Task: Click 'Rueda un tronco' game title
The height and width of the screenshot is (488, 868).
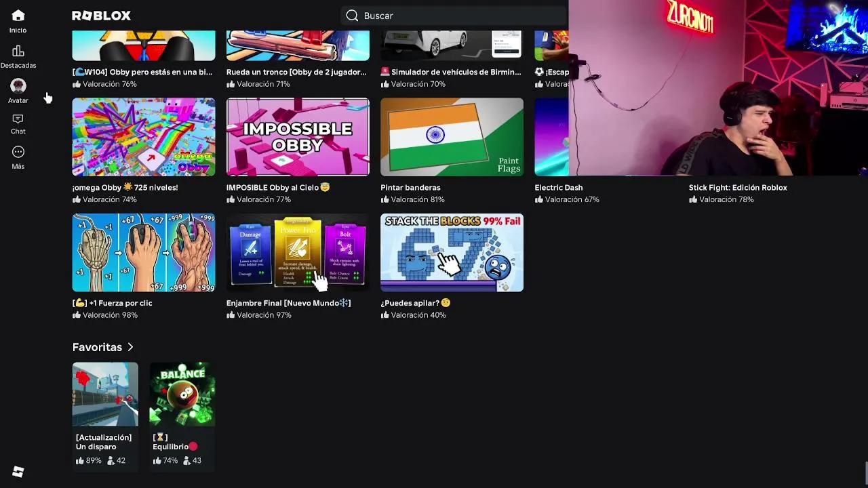Action: (296, 72)
